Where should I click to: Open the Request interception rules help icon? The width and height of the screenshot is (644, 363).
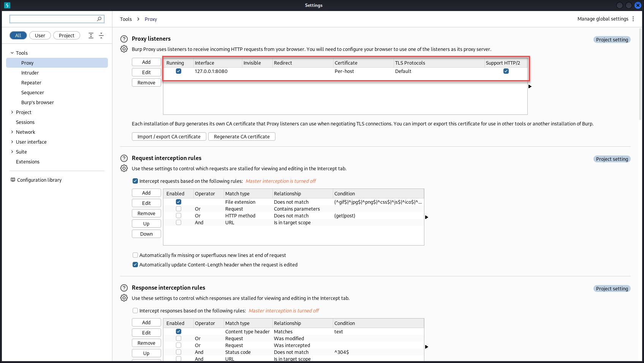tap(124, 158)
